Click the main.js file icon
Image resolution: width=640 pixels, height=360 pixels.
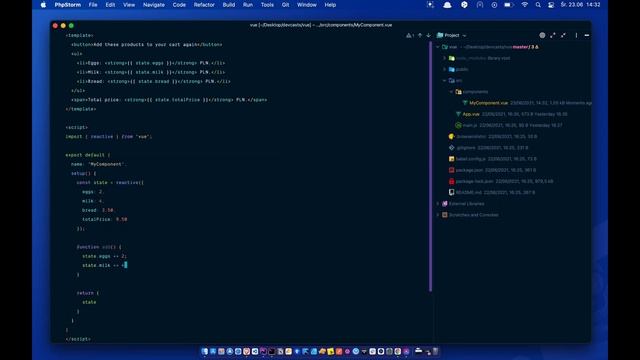pos(458,125)
